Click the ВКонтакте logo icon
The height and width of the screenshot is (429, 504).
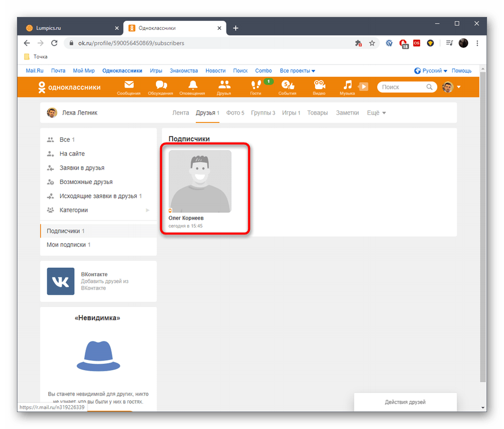pyautogui.click(x=60, y=282)
